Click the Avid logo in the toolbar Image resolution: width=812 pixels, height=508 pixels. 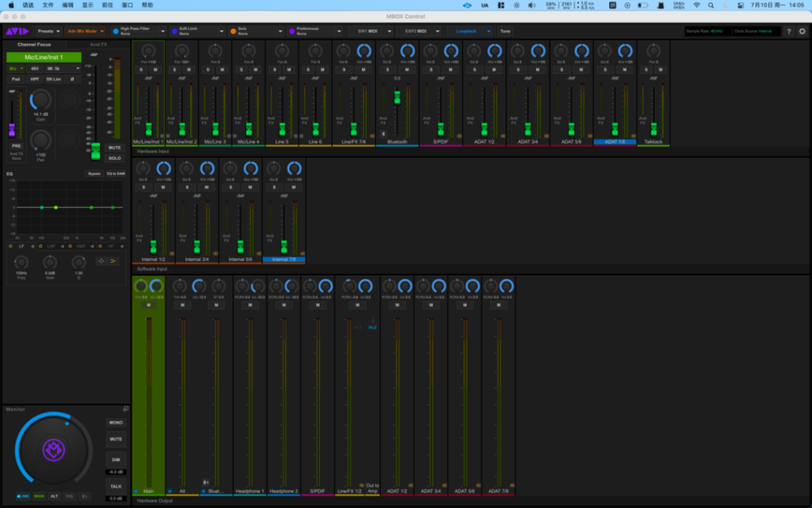click(x=17, y=32)
